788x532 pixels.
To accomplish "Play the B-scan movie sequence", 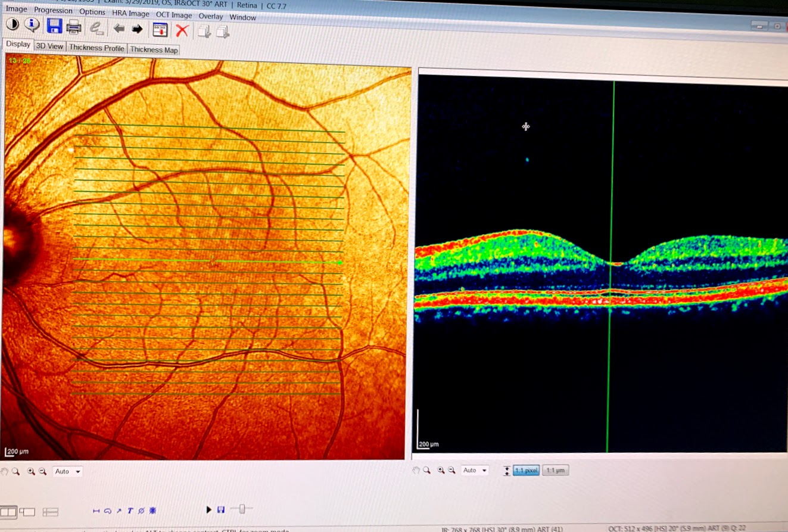I will click(x=209, y=510).
